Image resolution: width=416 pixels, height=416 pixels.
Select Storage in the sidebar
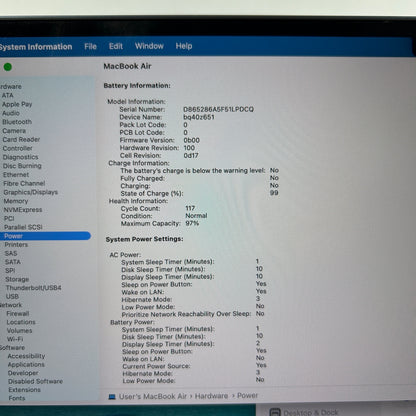[x=17, y=279]
